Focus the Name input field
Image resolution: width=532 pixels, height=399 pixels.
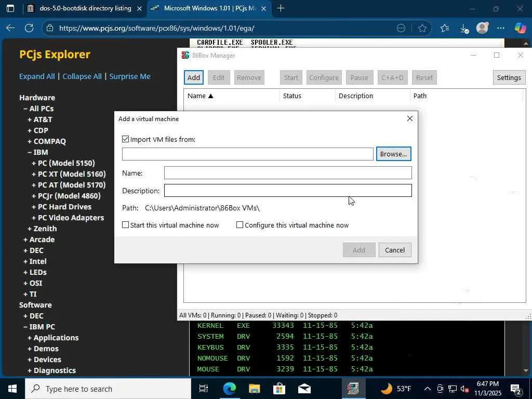(288, 172)
